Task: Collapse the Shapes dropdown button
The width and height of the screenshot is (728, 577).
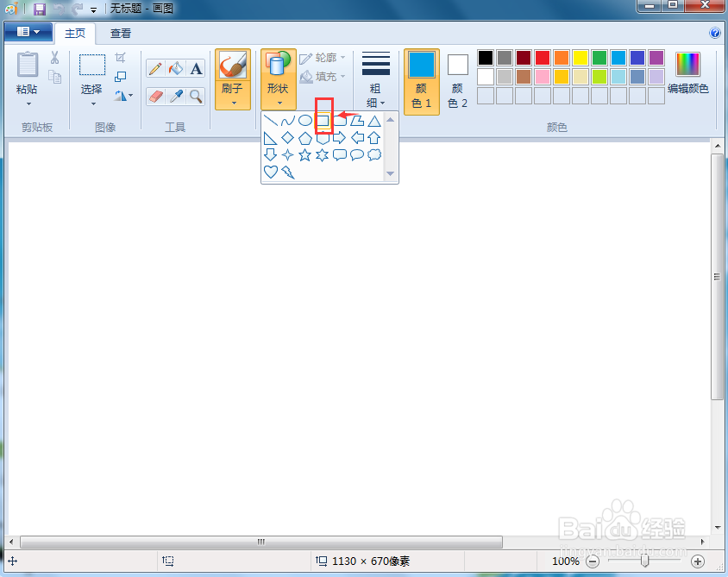Action: [x=279, y=78]
